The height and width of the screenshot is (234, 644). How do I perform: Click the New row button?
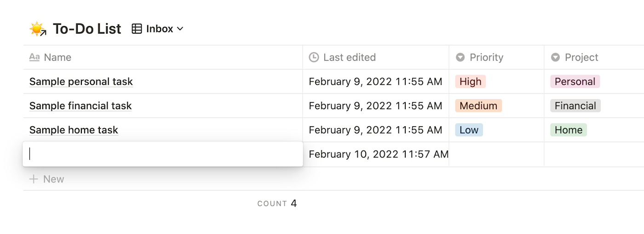53,179
